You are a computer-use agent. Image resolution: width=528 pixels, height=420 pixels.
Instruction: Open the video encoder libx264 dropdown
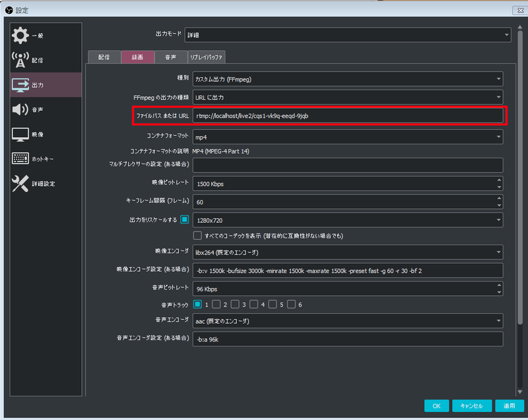(348, 253)
